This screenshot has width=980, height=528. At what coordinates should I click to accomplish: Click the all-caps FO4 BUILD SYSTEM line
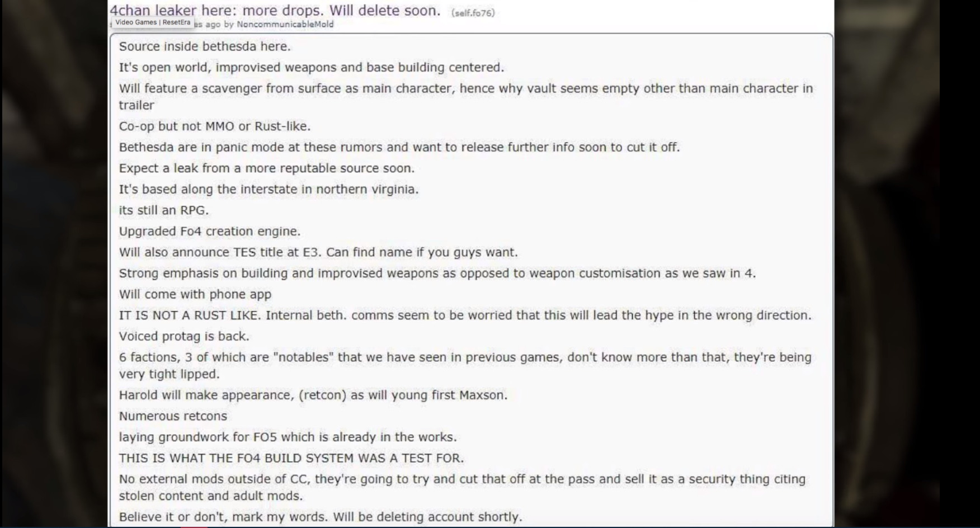291,458
